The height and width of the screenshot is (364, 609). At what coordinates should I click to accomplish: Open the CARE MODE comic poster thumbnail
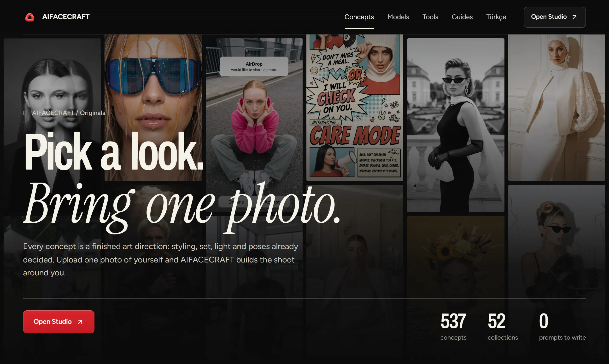coord(355,108)
